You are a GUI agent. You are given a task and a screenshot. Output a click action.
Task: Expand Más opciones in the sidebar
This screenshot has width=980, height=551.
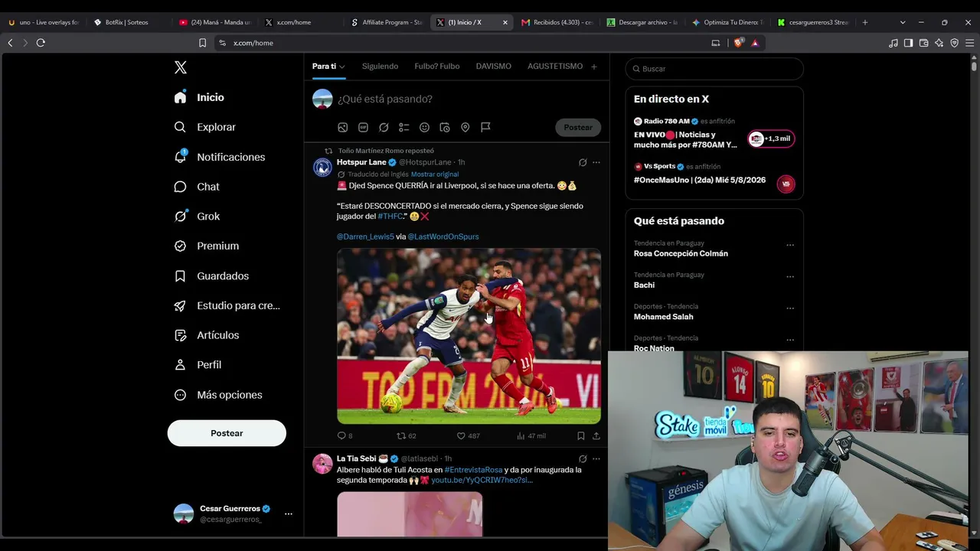pyautogui.click(x=218, y=395)
